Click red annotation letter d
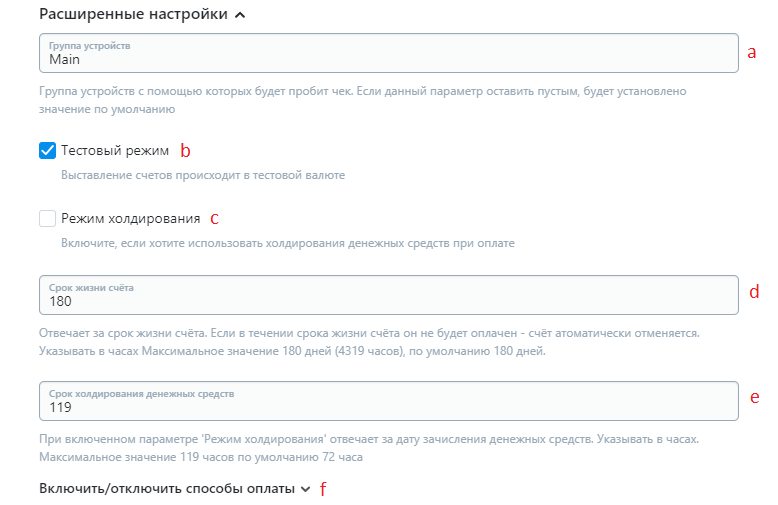The height and width of the screenshot is (505, 778). coord(755,293)
